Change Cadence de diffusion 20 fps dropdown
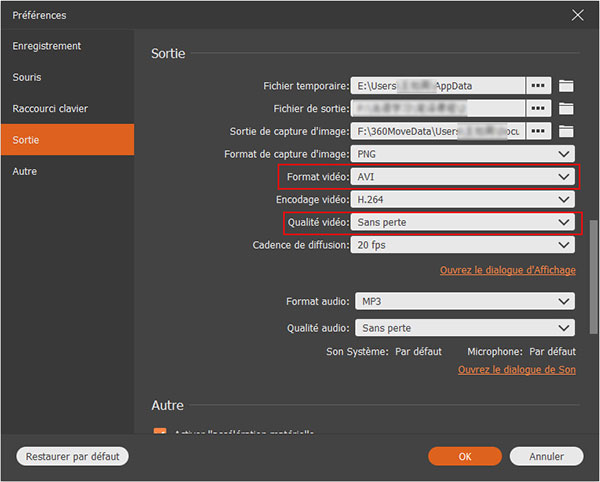 [x=463, y=245]
